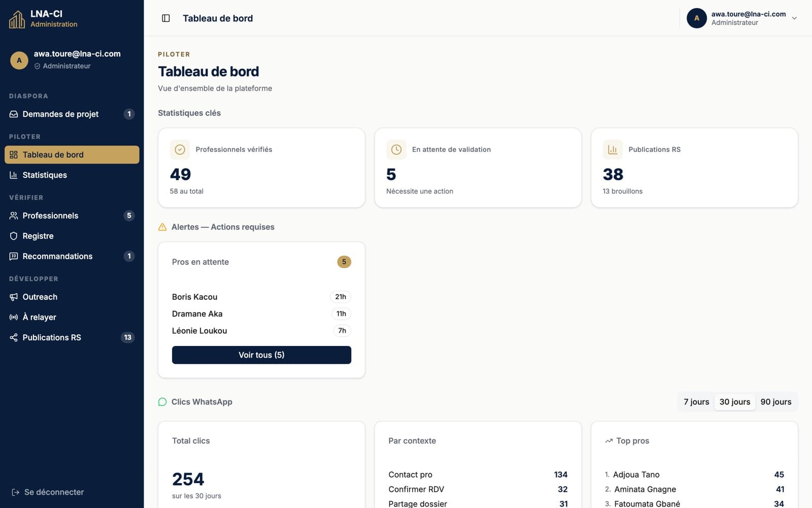Open Boris Kacou pending entry
Image resolution: width=812 pixels, height=508 pixels.
(261, 297)
